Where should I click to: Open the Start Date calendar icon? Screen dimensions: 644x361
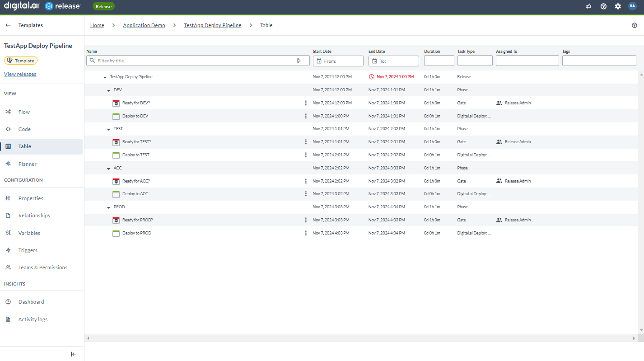pos(319,61)
